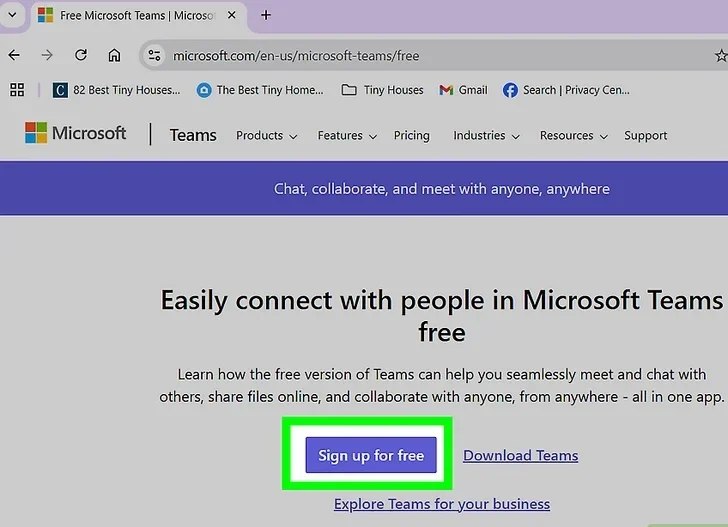Screen dimensions: 728x527
Task: Expand the Features menu
Action: (x=347, y=136)
